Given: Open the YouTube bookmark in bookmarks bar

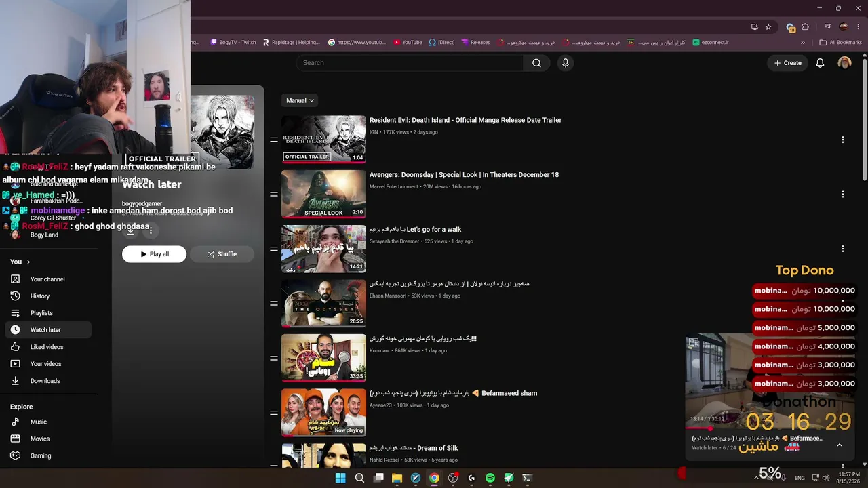Looking at the screenshot, I should [408, 42].
